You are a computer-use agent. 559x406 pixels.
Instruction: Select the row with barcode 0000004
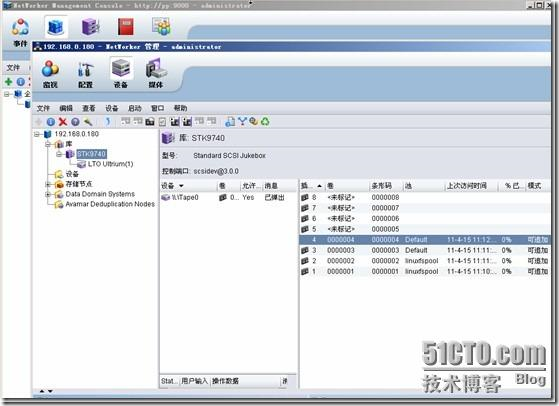coord(424,240)
